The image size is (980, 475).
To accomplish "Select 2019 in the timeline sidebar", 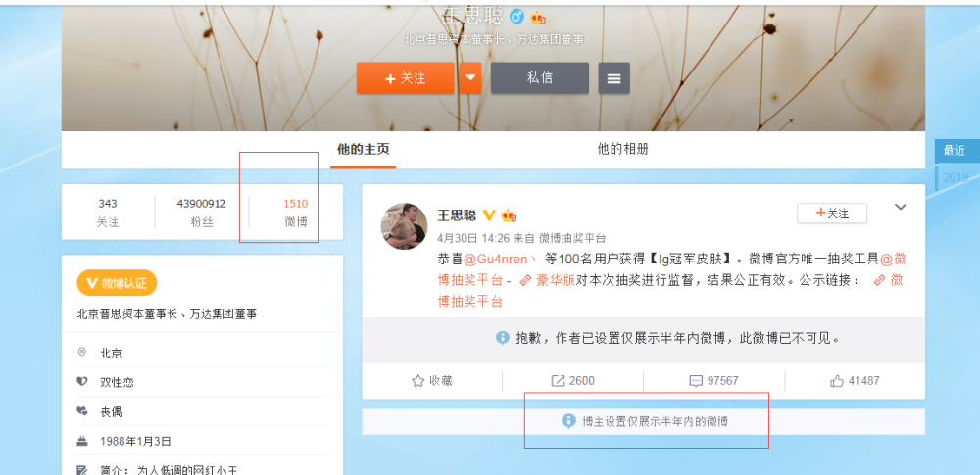I will [955, 178].
